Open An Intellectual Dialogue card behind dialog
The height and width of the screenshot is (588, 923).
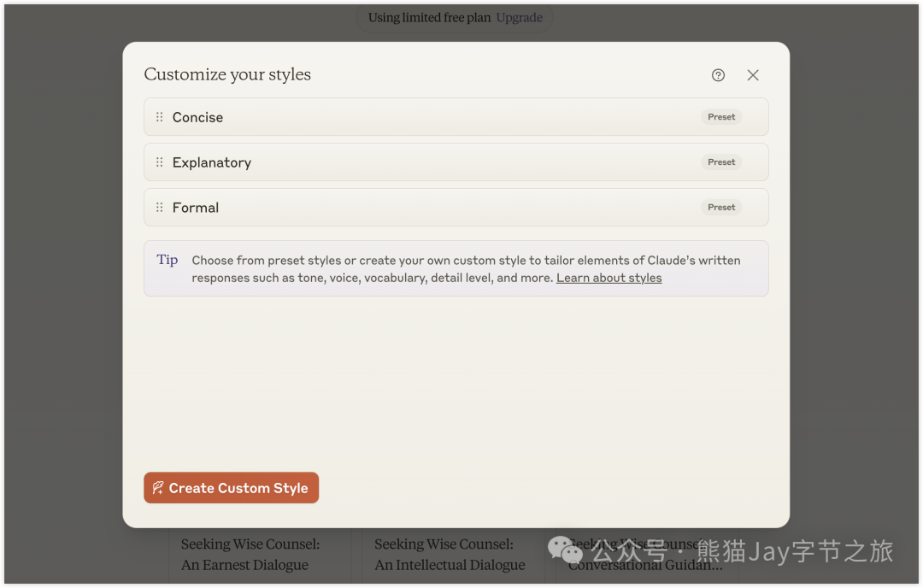point(453,555)
